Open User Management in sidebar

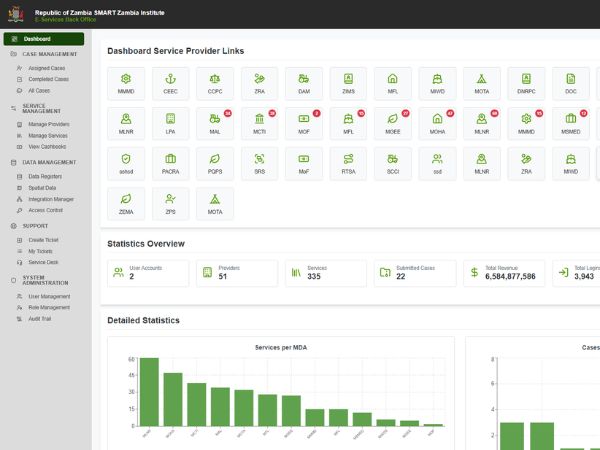pos(49,296)
